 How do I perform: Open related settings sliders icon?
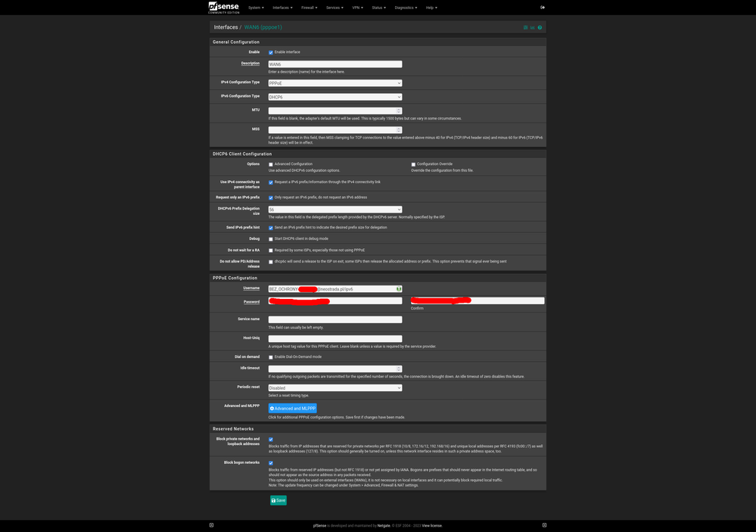[x=525, y=27]
